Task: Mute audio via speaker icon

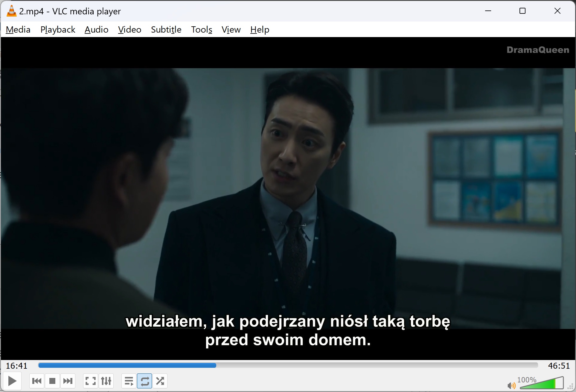Action: tap(511, 386)
